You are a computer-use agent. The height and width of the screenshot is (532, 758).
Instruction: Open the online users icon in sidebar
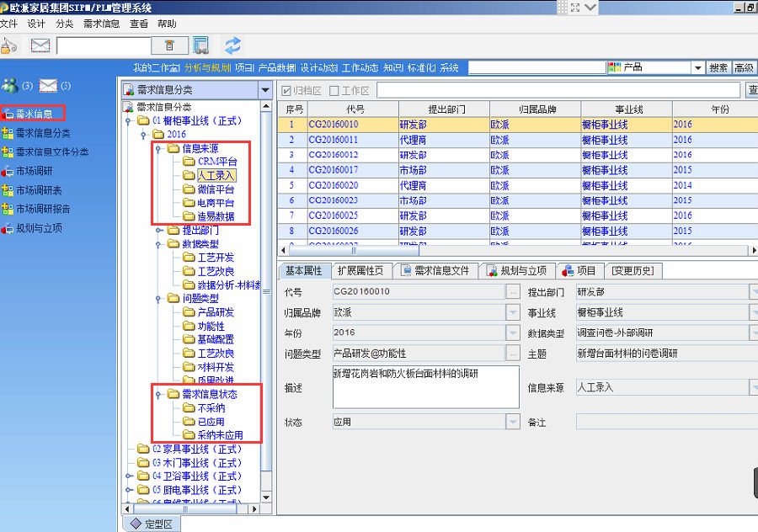pyautogui.click(x=10, y=86)
